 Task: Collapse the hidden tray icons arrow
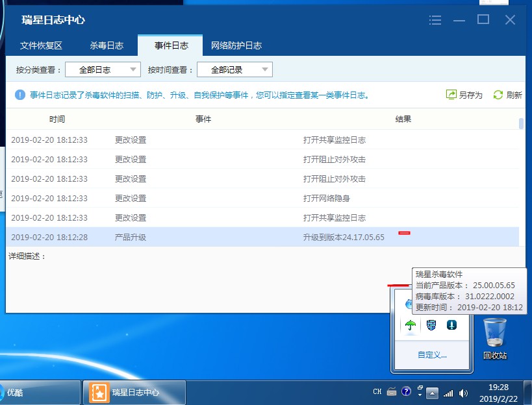[x=432, y=393]
